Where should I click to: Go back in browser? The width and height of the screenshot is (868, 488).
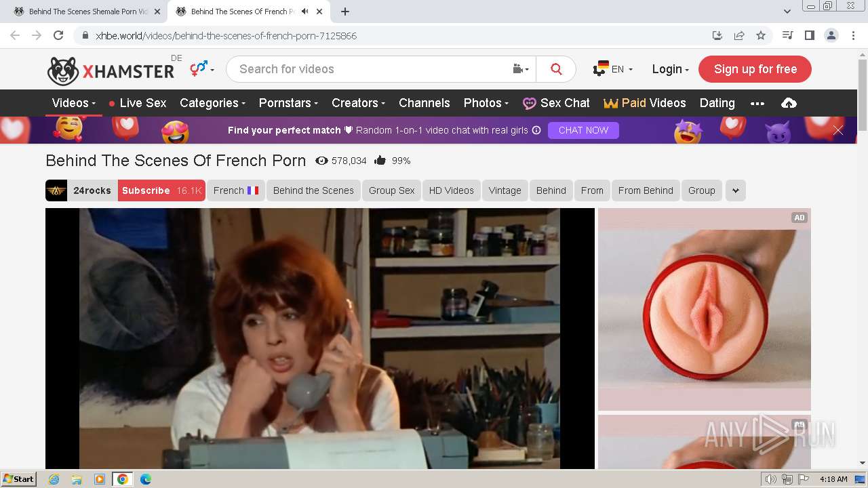click(15, 35)
